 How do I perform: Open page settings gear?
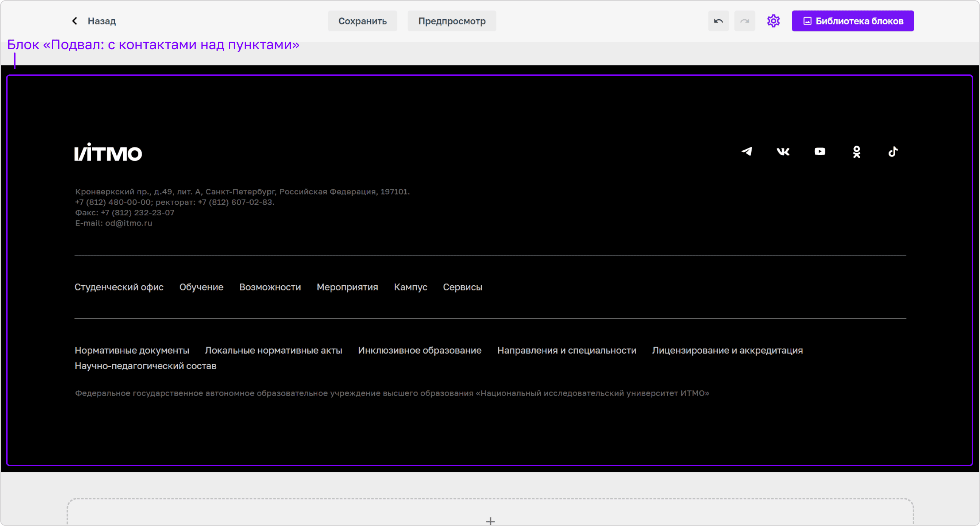coord(773,21)
